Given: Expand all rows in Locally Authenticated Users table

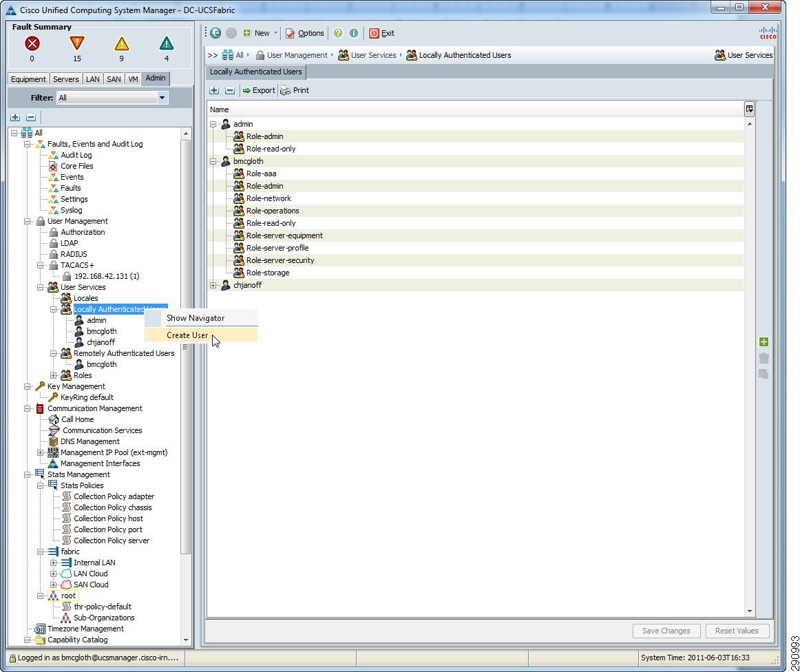Looking at the screenshot, I should (x=214, y=90).
